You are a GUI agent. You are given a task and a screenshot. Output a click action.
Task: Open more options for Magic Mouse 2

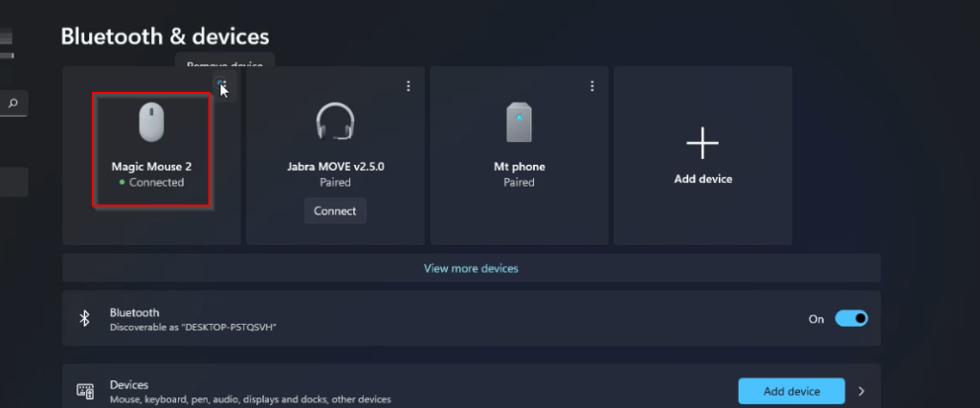222,85
